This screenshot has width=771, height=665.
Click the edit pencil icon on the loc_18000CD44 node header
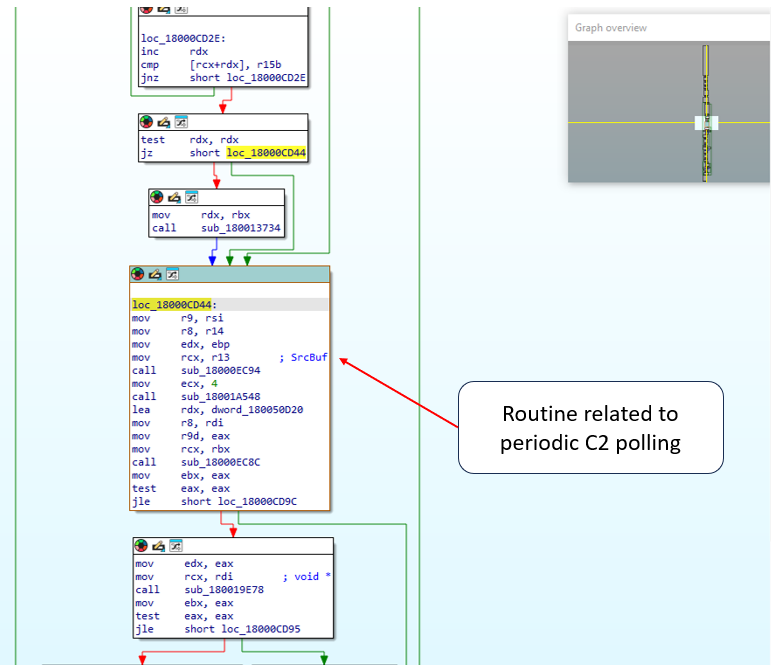click(155, 274)
